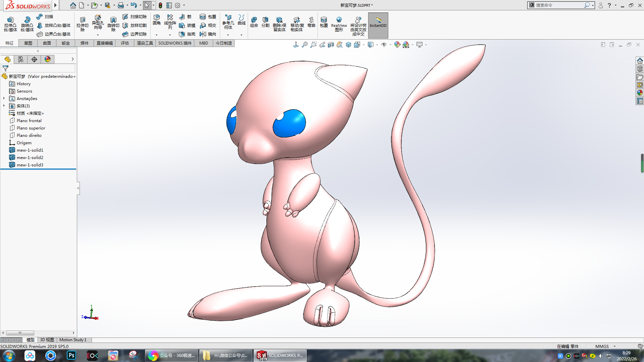Switch to the MBD tab
Image resolution: width=644 pixels, height=362 pixels.
tap(204, 43)
